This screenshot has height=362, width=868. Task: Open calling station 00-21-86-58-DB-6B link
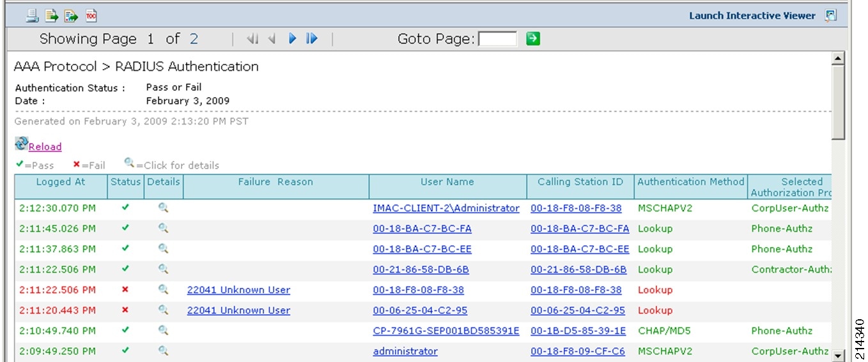[x=578, y=269]
